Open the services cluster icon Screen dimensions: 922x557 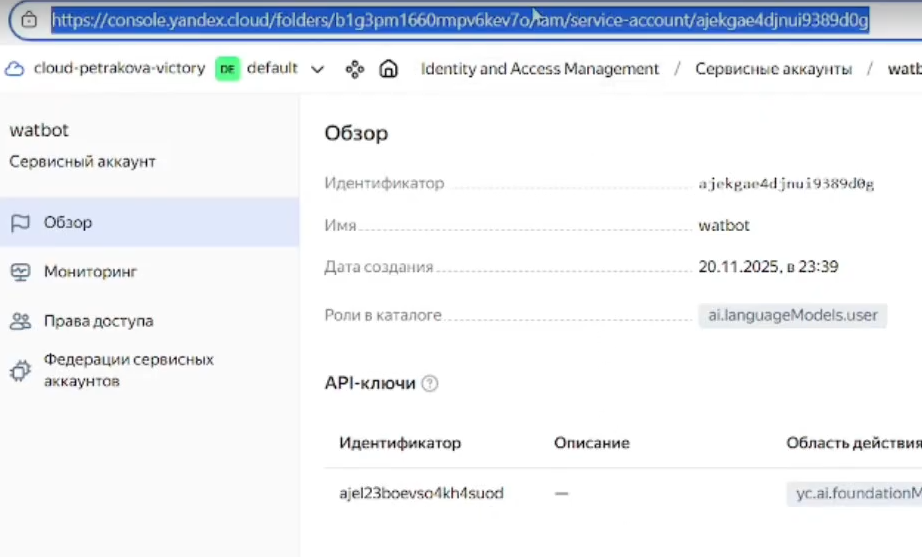pos(354,69)
